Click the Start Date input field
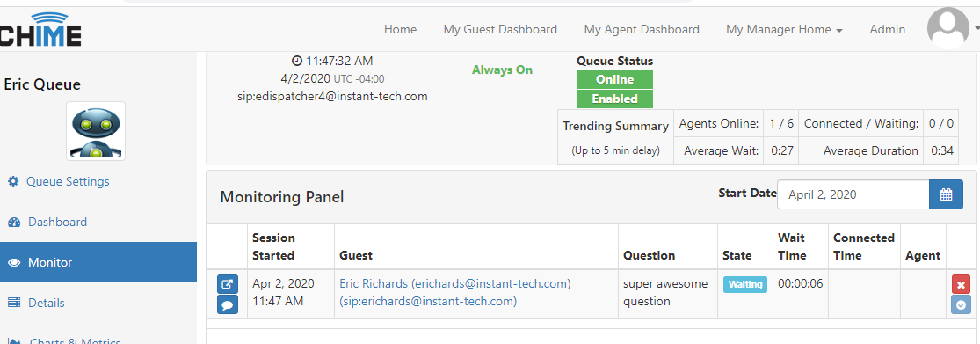Viewport: 980px width, 344px height. [x=853, y=194]
